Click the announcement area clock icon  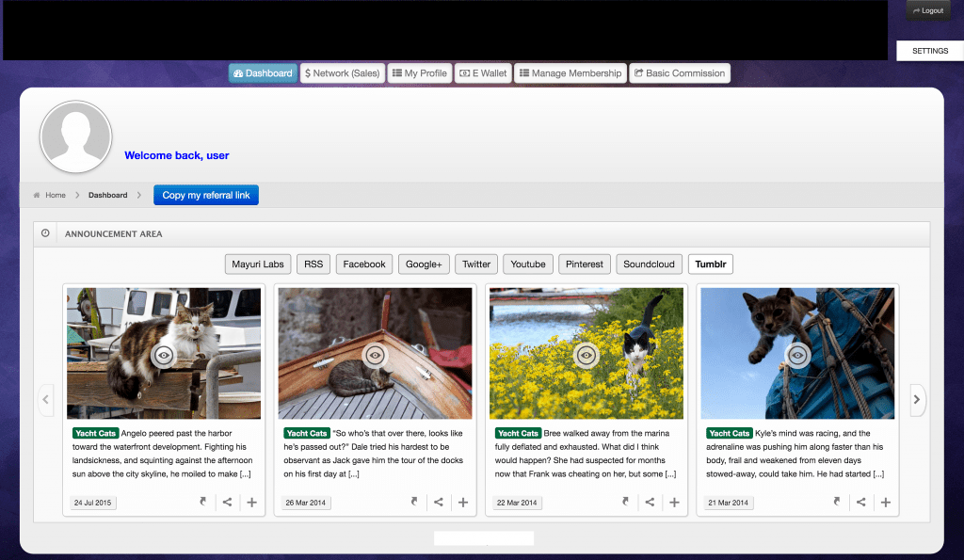[45, 233]
